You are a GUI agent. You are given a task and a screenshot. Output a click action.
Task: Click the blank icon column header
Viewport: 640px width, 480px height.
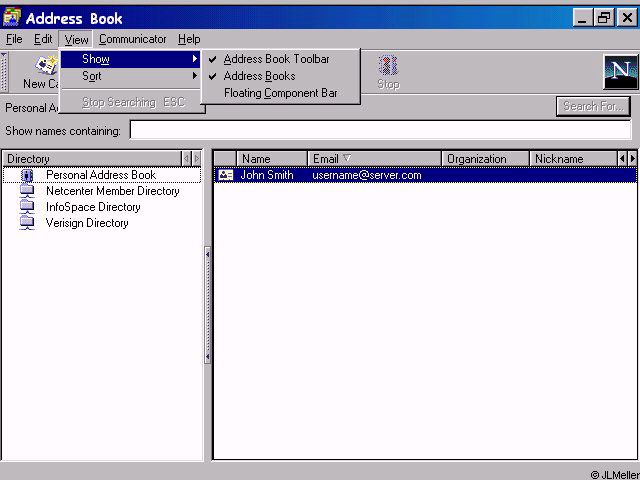coord(225,158)
